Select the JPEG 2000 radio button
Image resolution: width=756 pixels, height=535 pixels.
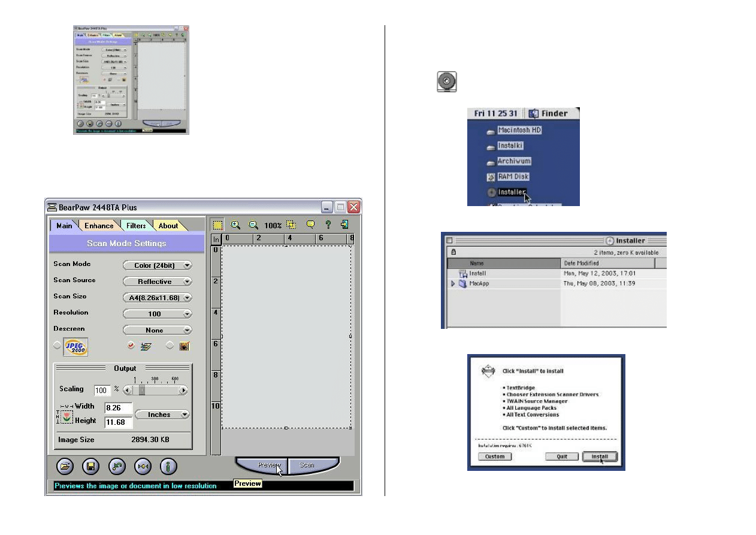point(58,346)
